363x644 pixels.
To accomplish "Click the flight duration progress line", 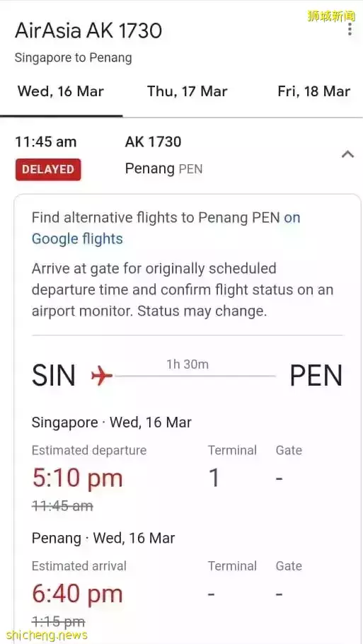I will 195,376.
